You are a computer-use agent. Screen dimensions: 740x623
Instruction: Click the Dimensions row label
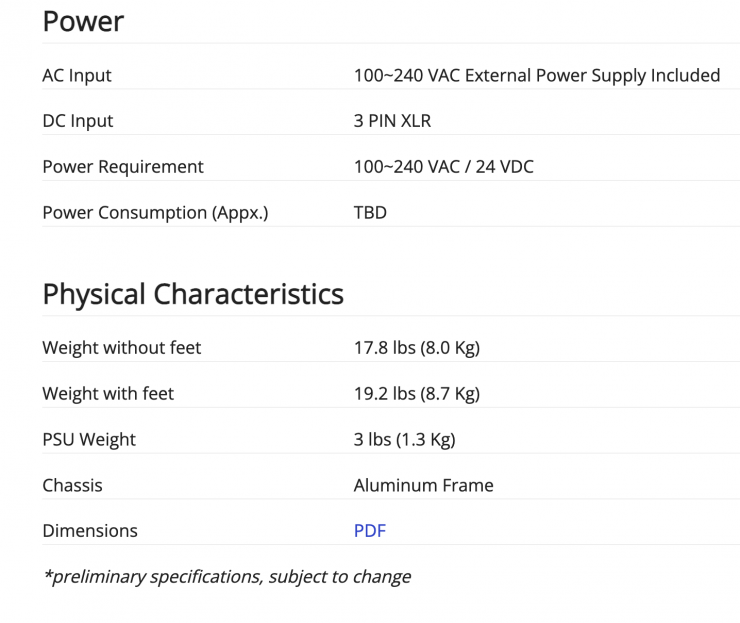click(90, 531)
